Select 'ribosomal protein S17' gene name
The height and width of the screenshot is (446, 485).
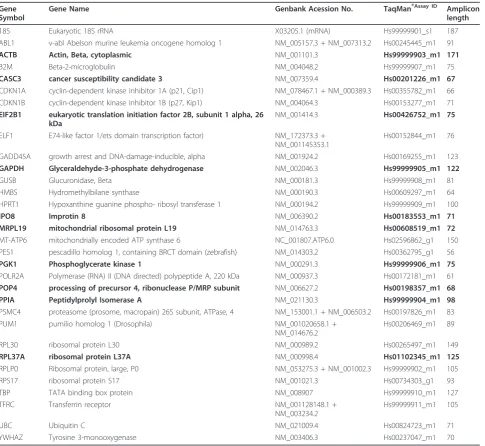(x=84, y=381)
